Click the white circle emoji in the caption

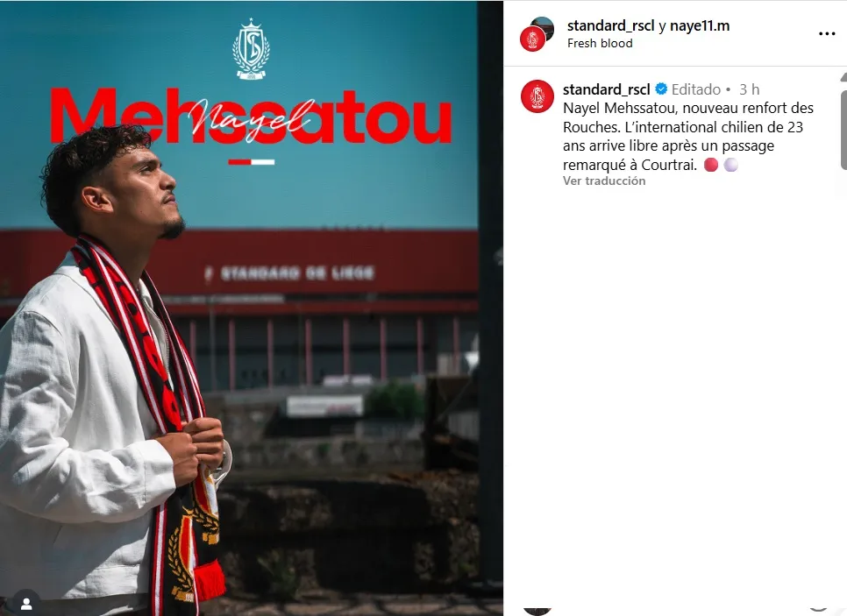tap(731, 165)
